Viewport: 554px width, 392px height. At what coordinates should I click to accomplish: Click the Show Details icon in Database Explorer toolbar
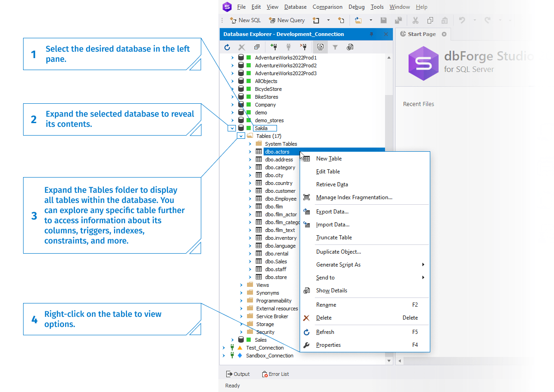tap(350, 47)
